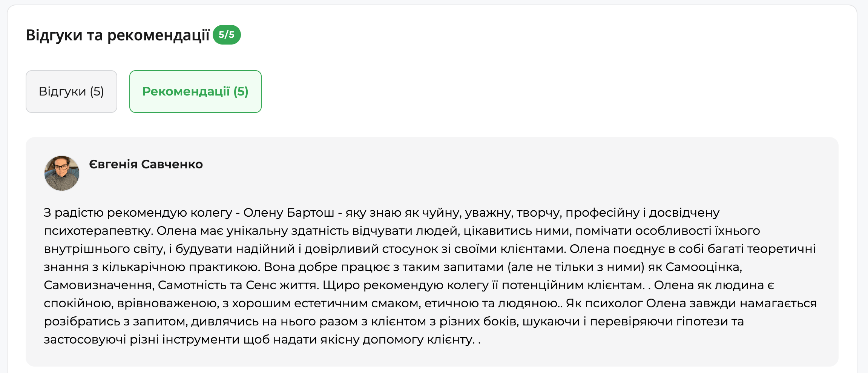Open Євгенія Савченко's profile photo

[61, 173]
